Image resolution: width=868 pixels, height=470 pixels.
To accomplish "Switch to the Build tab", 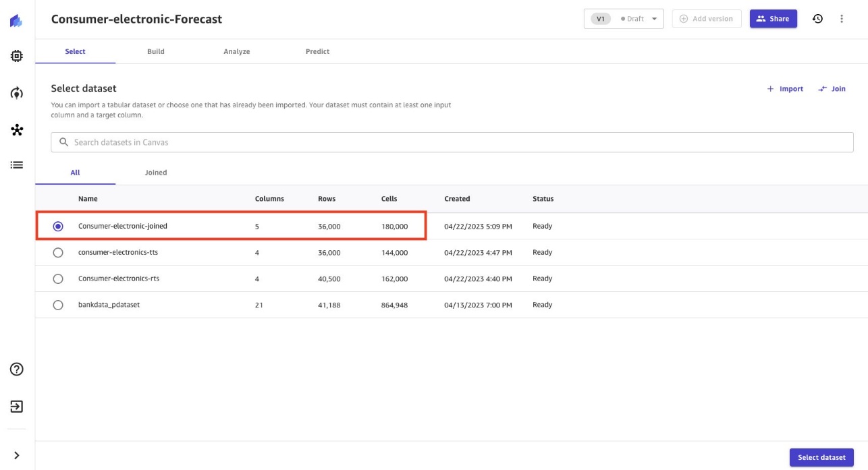I will point(156,51).
